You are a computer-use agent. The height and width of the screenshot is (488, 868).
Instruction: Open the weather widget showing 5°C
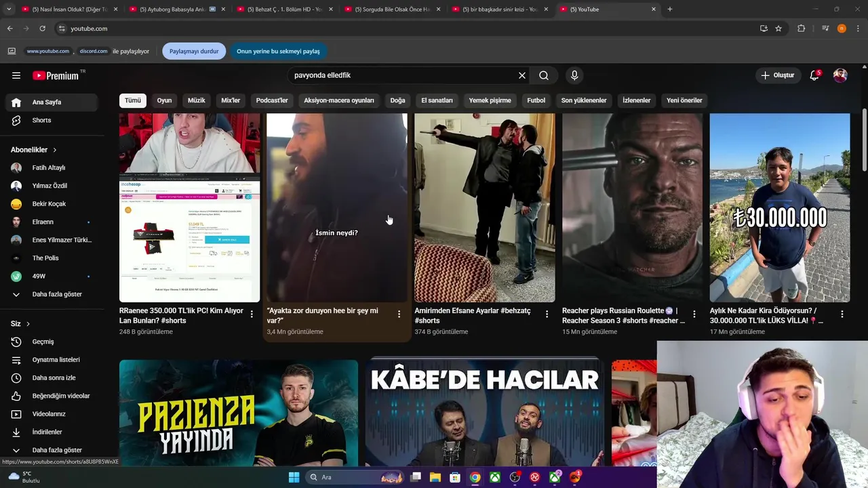point(24,477)
